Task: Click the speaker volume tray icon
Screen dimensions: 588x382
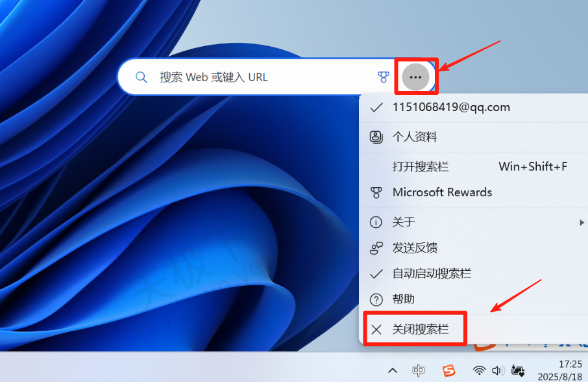Action: coord(498,370)
